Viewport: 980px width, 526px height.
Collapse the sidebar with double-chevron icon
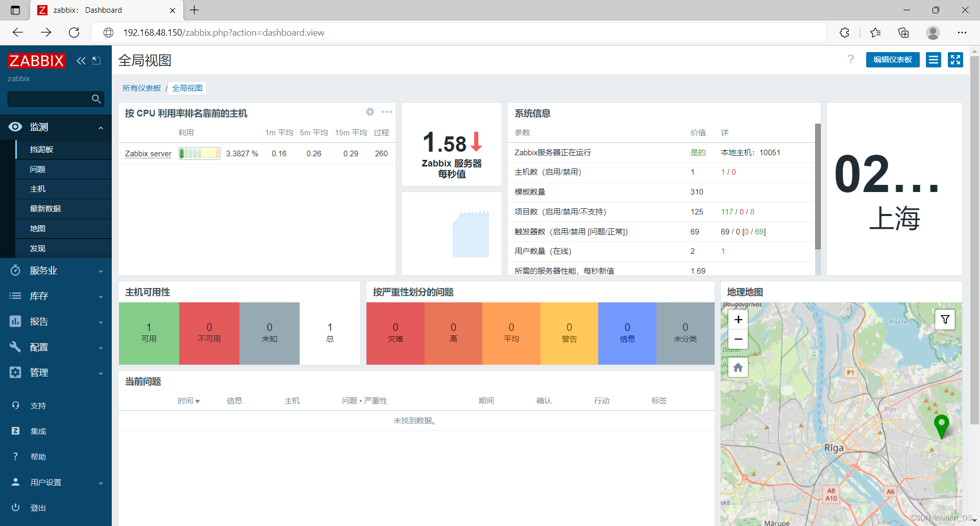(81, 61)
